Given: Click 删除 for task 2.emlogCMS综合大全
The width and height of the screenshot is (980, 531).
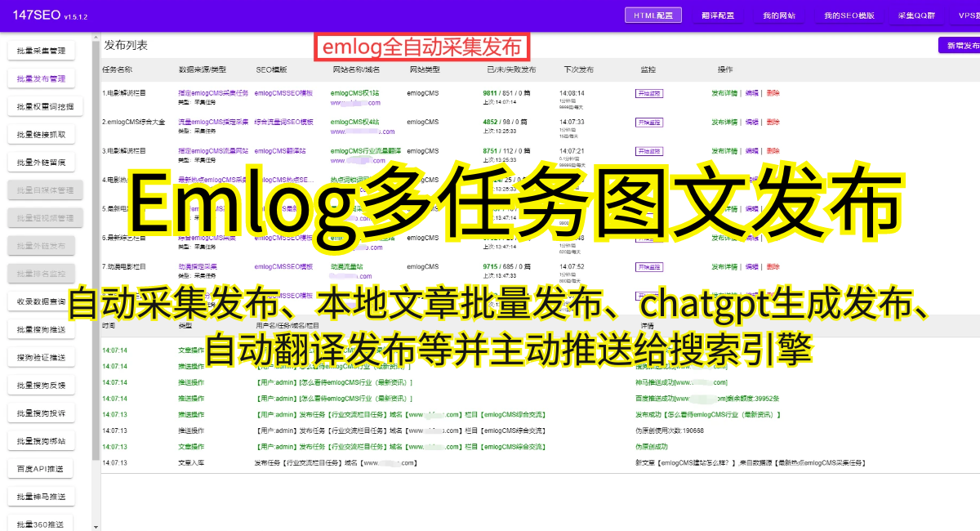Looking at the screenshot, I should 773,122.
